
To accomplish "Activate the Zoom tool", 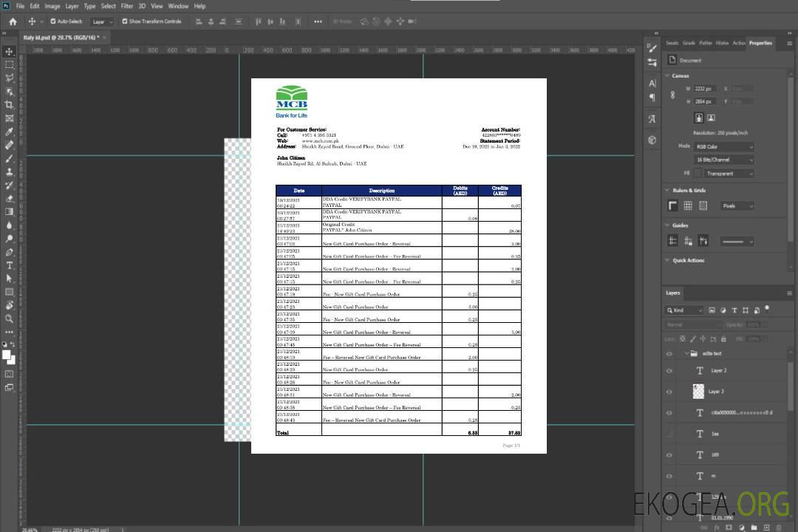I will [10, 318].
